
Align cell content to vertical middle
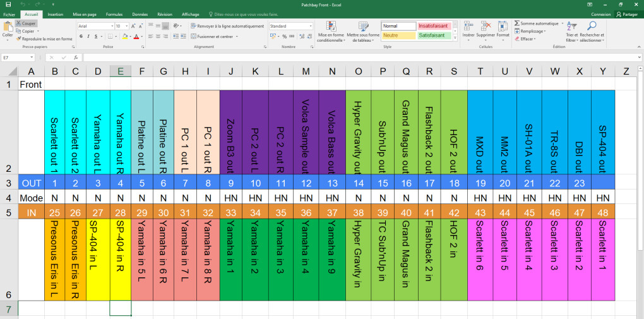tap(158, 26)
